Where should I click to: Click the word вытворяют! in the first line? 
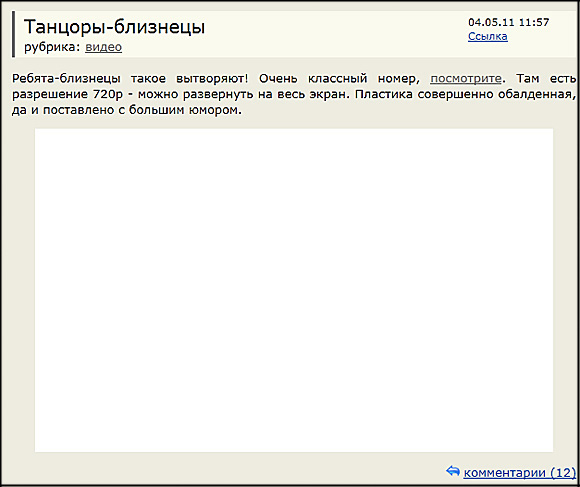click(212, 79)
